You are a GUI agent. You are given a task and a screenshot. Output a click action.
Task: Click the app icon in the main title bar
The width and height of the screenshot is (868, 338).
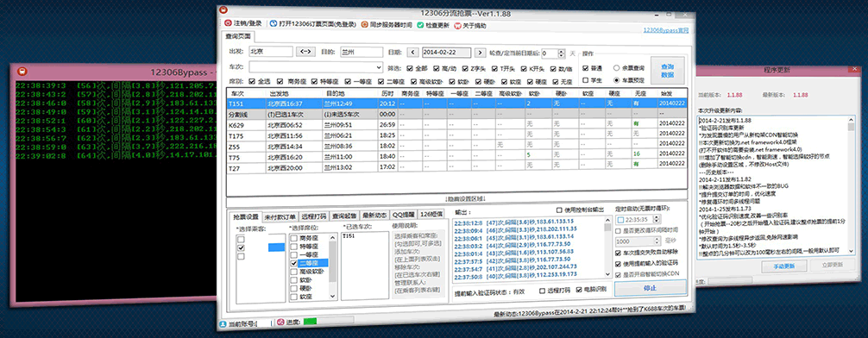(x=223, y=10)
